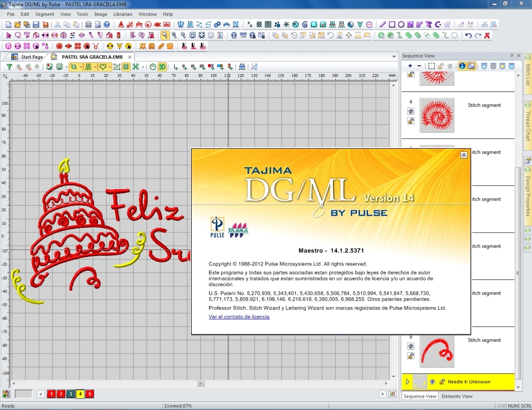Open a file with the folder icon
This screenshot has height=410, width=532.
coord(18,24)
